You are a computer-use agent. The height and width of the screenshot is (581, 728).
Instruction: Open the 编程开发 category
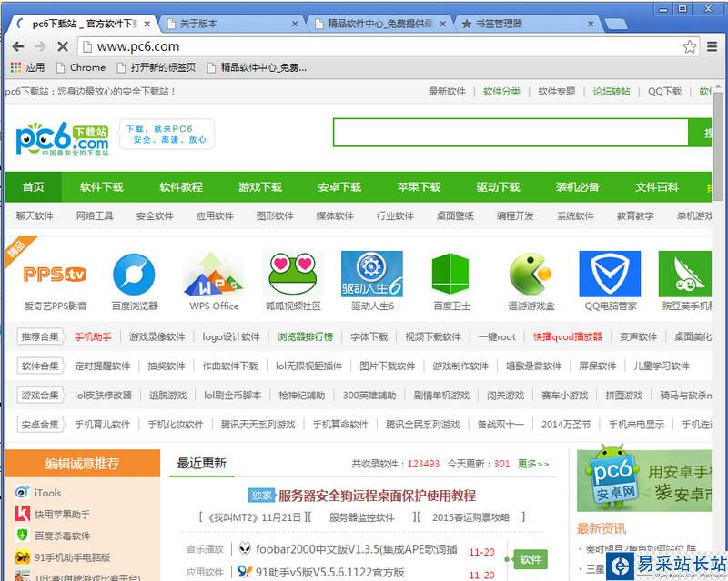click(515, 215)
